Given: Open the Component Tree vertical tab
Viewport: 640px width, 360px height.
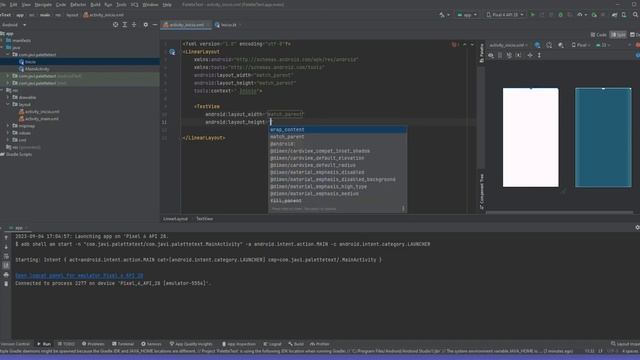Looking at the screenshot, I should [481, 191].
